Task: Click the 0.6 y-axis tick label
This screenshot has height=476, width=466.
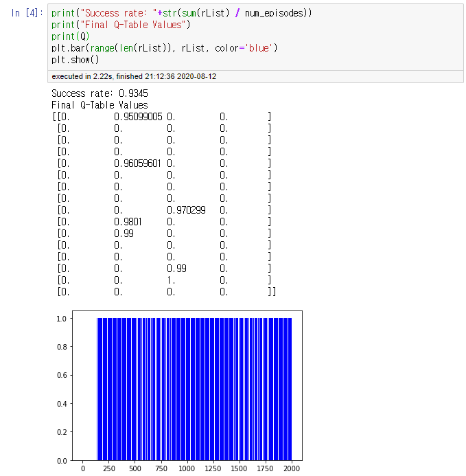Action: point(62,375)
